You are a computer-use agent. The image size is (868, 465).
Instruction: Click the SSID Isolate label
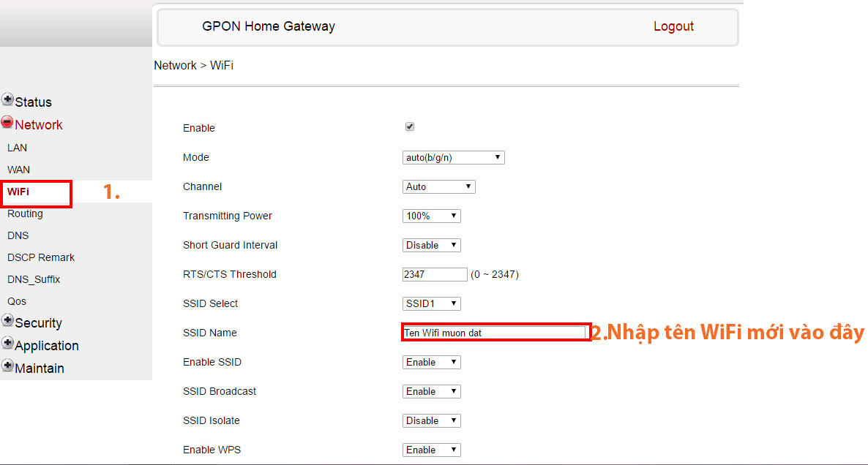click(212, 421)
